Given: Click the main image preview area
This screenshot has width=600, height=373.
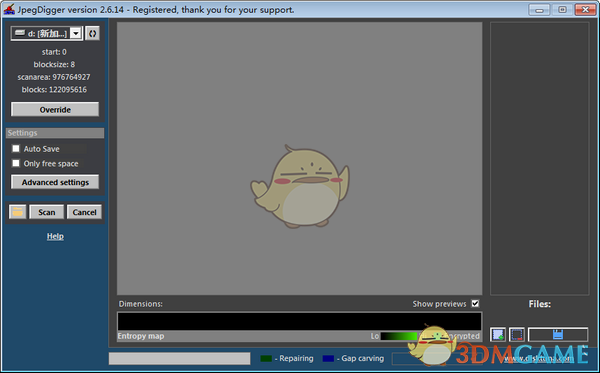Looking at the screenshot, I should pos(299,158).
